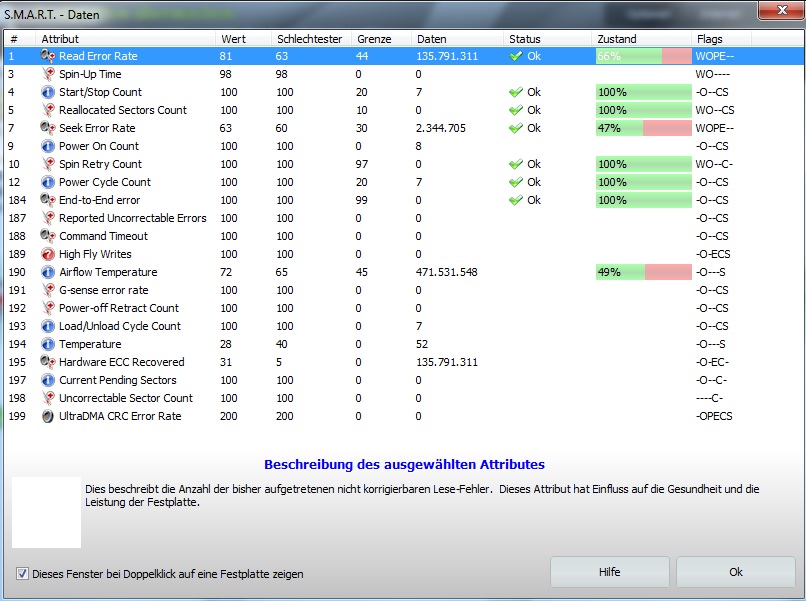Viewport: 806px width, 601px height.
Task: Click the Command Timeout icon
Action: coord(48,236)
